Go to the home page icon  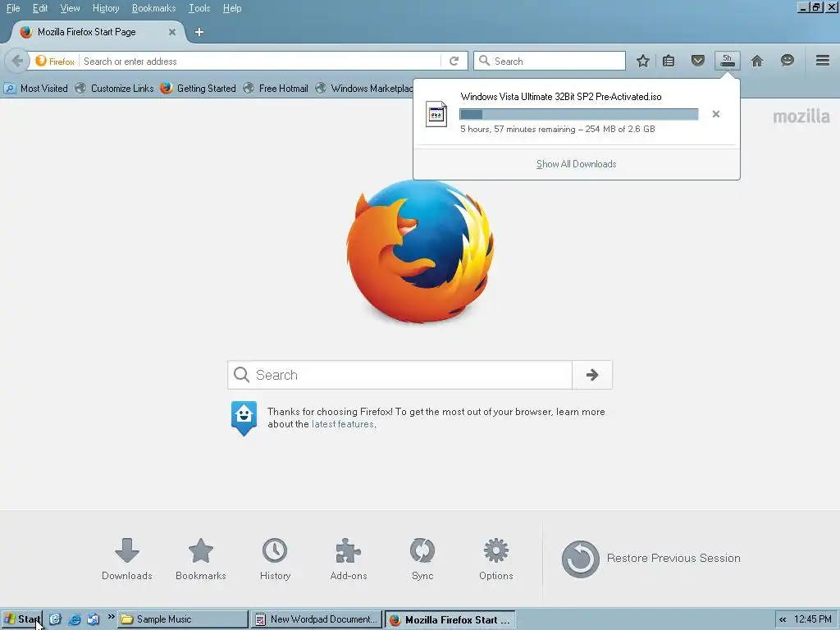click(757, 61)
